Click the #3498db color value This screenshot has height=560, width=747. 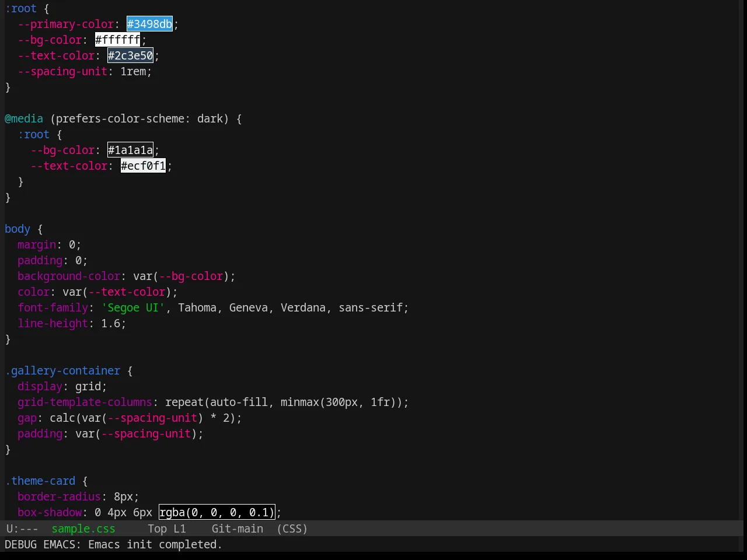(x=150, y=24)
